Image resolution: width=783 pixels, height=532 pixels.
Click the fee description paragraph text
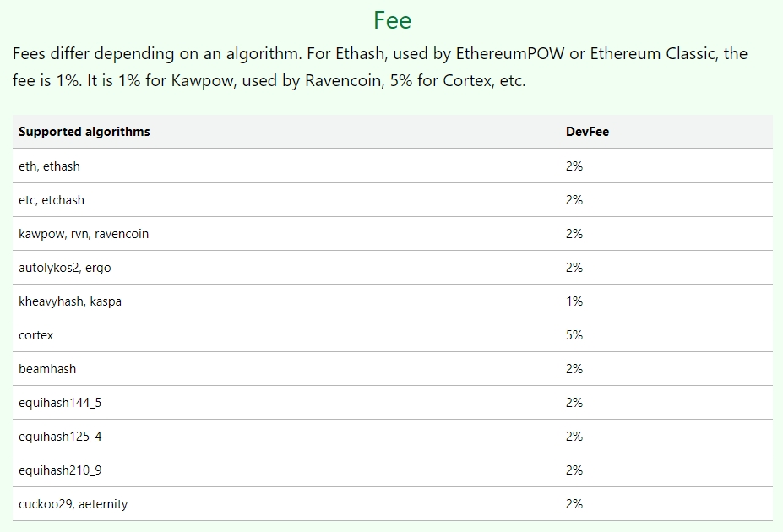(x=380, y=68)
